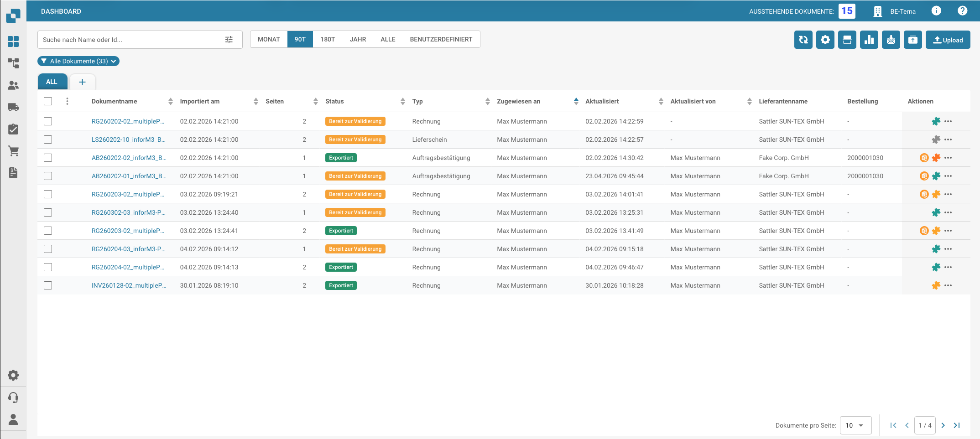
Task: Select the 90T time range
Action: point(300,39)
